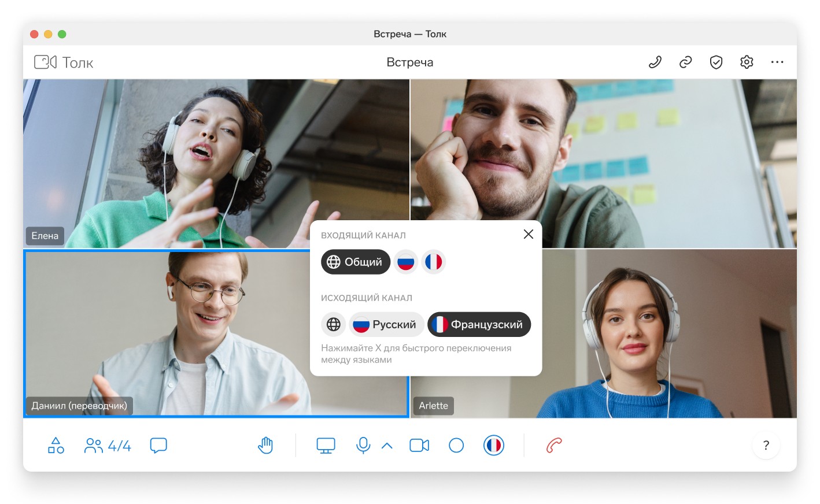The width and height of the screenshot is (820, 504).
Task: Raise hand with the hand icon
Action: click(x=265, y=446)
